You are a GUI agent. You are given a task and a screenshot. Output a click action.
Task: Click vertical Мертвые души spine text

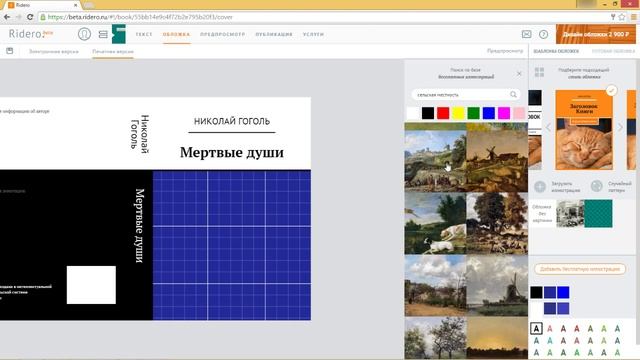point(139,226)
